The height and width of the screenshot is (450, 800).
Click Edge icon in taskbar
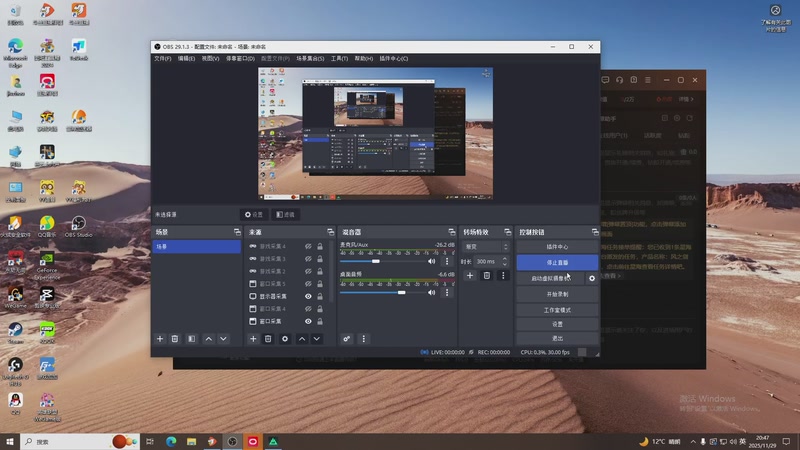click(171, 441)
